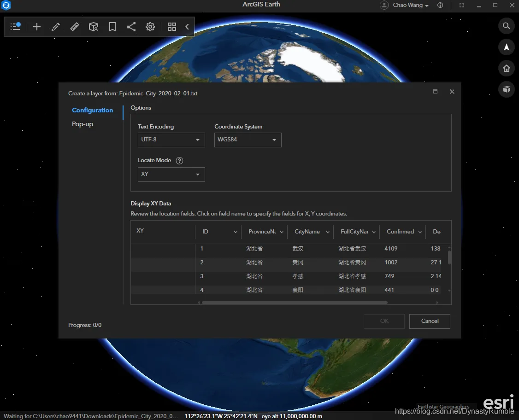This screenshot has width=519, height=420.
Task: Click the Add Data plus icon
Action: (37, 27)
